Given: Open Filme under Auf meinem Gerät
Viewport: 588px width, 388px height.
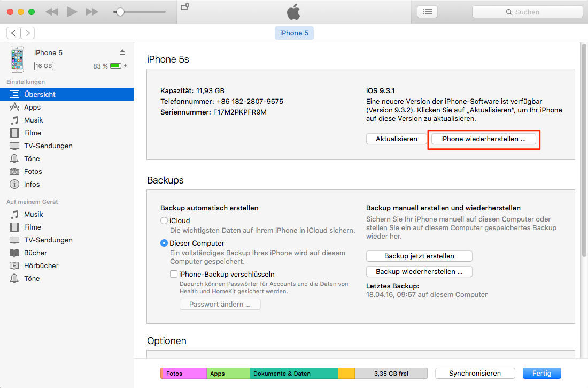Looking at the screenshot, I should [x=67, y=227].
